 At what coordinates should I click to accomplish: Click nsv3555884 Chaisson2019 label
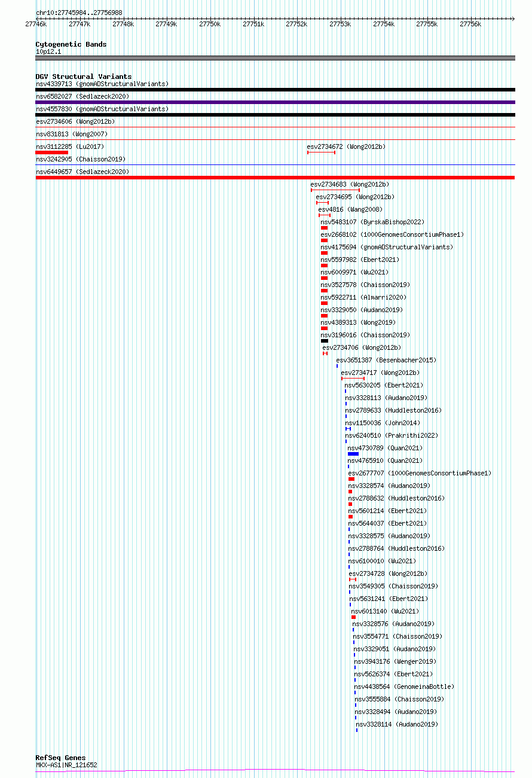[x=399, y=699]
